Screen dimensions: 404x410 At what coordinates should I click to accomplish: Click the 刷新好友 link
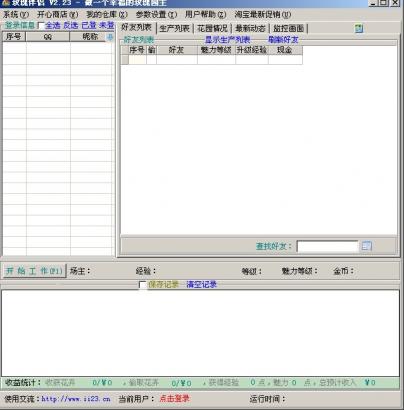pos(283,40)
